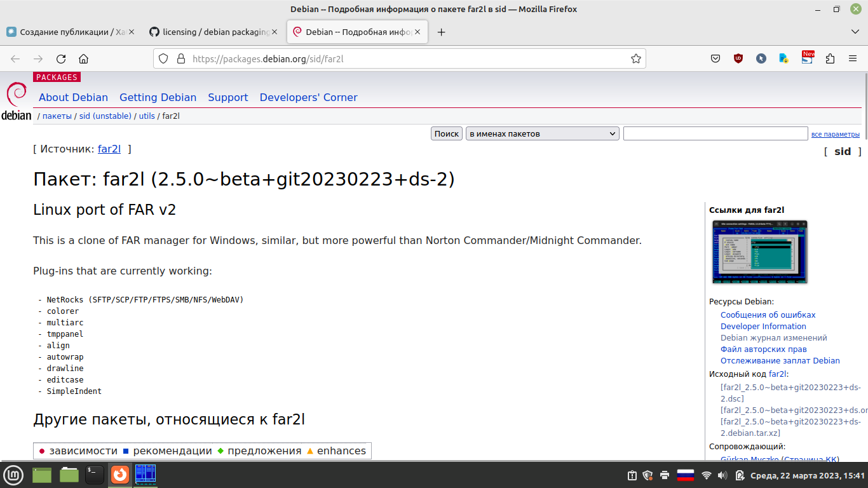Open the Wi-Fi network tray icon
This screenshot has width=868, height=488.
pyautogui.click(x=707, y=475)
